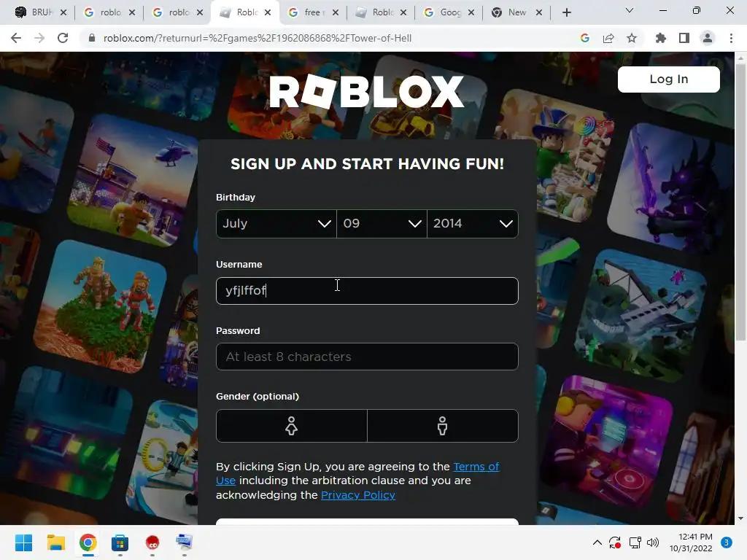Image resolution: width=747 pixels, height=560 pixels.
Task: Open the Google icon in the address bar
Action: click(x=585, y=38)
